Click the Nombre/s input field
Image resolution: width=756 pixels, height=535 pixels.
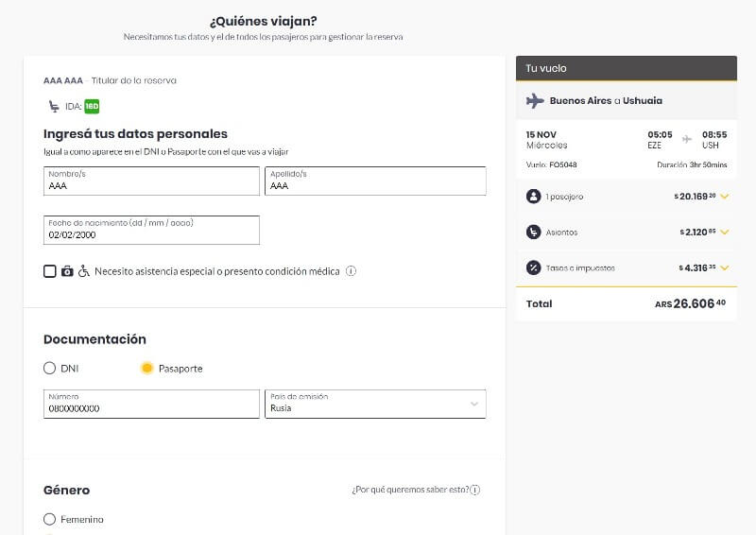[151, 181]
